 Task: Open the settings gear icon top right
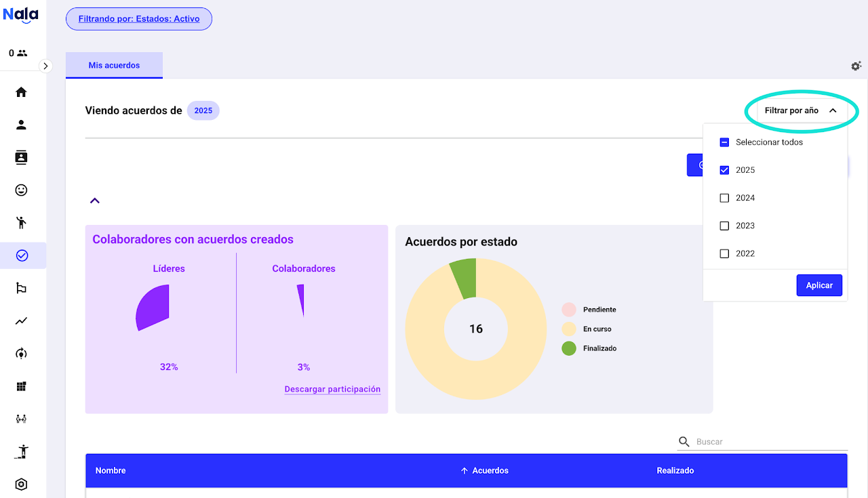pos(856,66)
